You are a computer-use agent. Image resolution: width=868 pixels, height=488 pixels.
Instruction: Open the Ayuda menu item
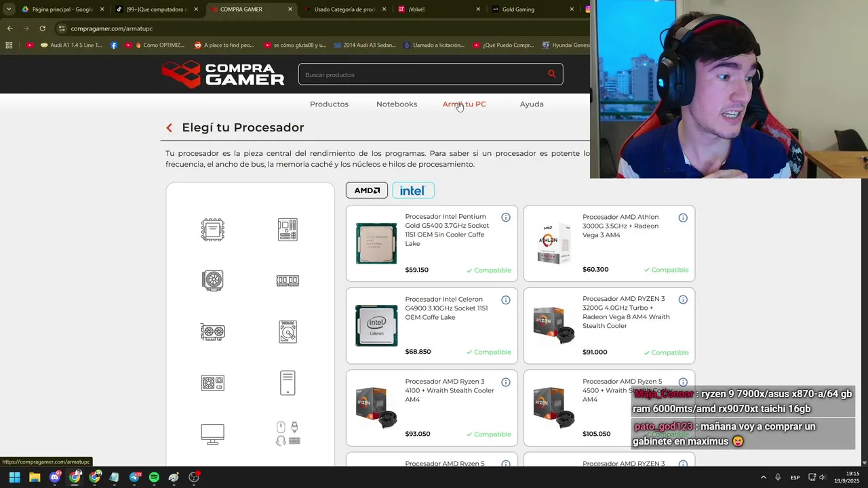click(x=532, y=104)
